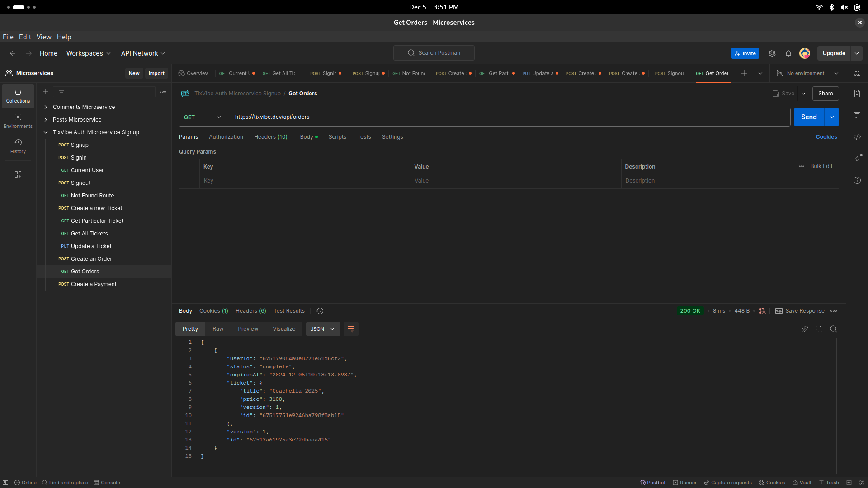The image size is (868, 488).
Task: Open the system Wi-Fi indicator
Action: coord(819,7)
